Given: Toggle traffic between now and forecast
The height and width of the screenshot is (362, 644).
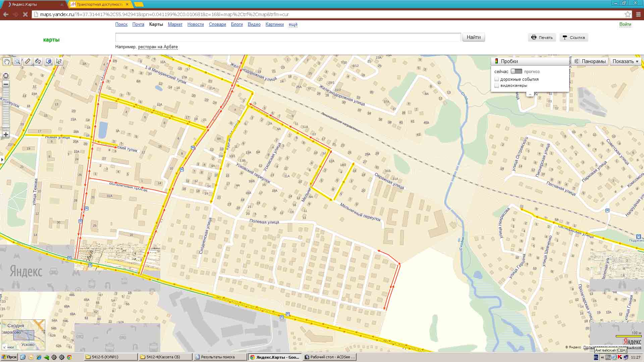Looking at the screenshot, I should (x=517, y=71).
